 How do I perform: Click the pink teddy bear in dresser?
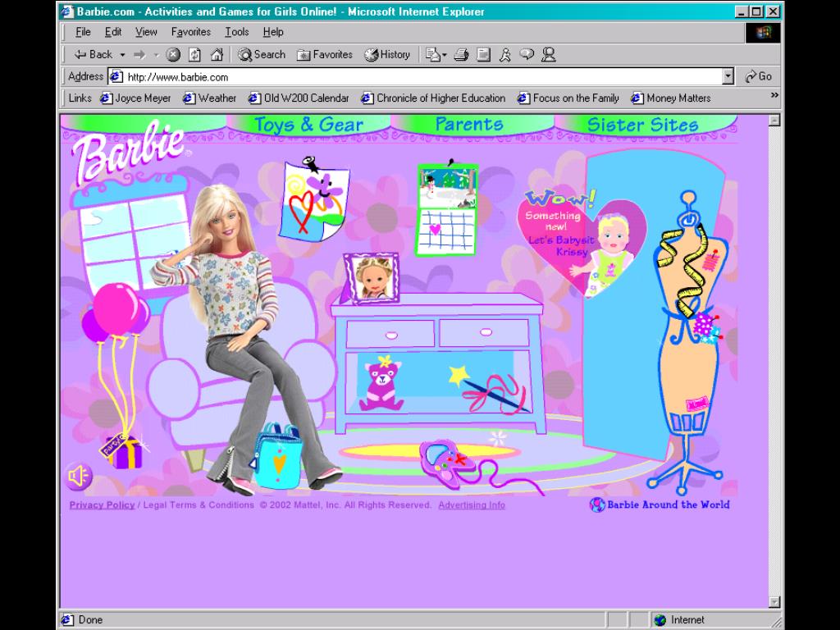coord(381,384)
